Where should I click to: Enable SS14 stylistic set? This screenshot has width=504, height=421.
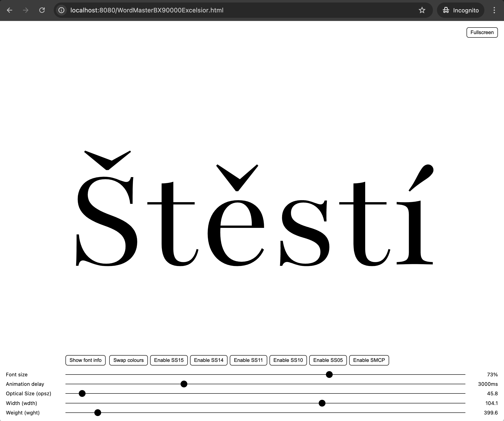click(209, 360)
